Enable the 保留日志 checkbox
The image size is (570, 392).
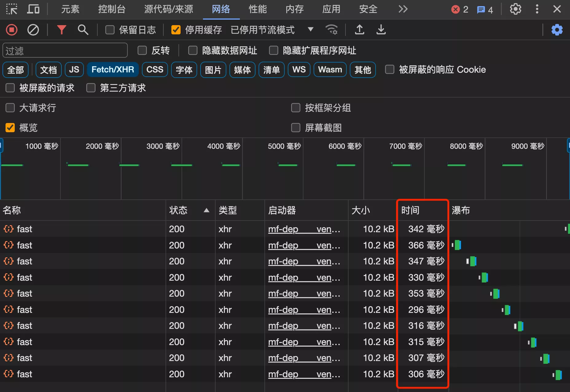pos(110,30)
